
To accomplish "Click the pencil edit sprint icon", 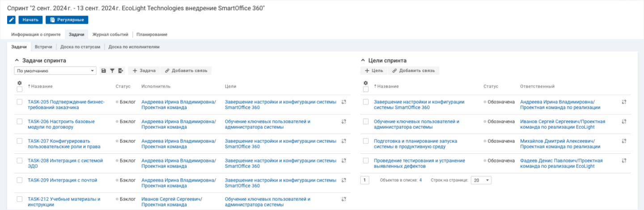I will coord(12,20).
